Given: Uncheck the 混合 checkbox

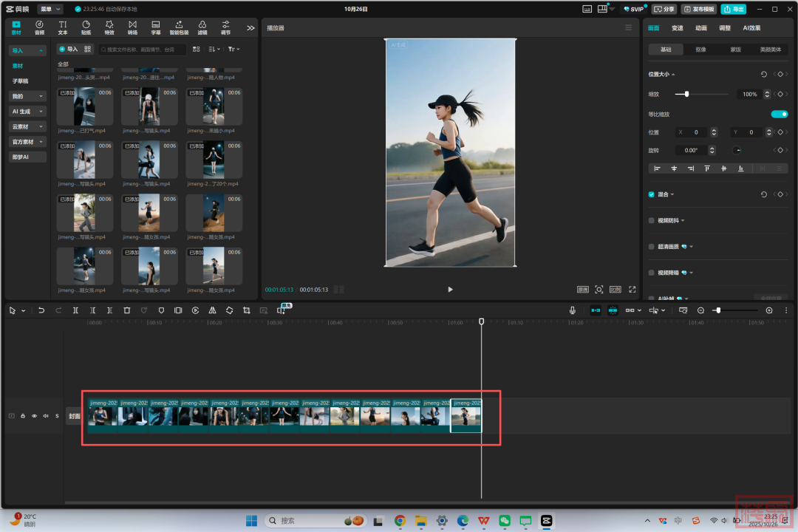Looking at the screenshot, I should pos(651,194).
